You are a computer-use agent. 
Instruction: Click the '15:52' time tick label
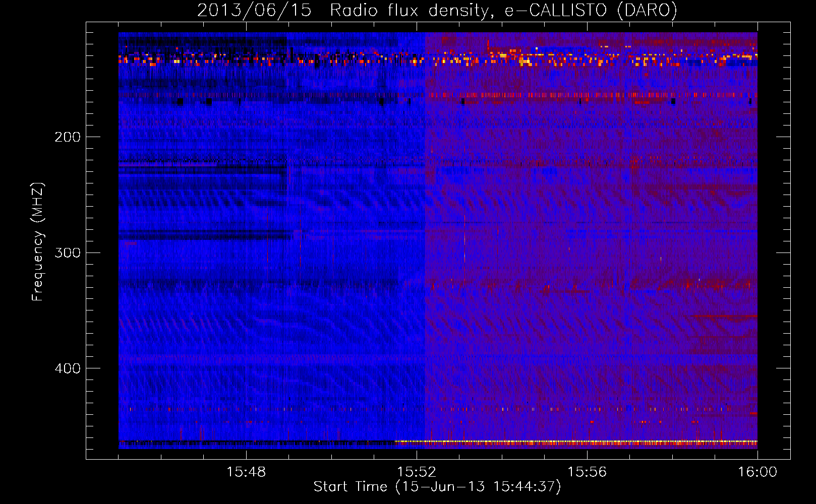tap(417, 472)
